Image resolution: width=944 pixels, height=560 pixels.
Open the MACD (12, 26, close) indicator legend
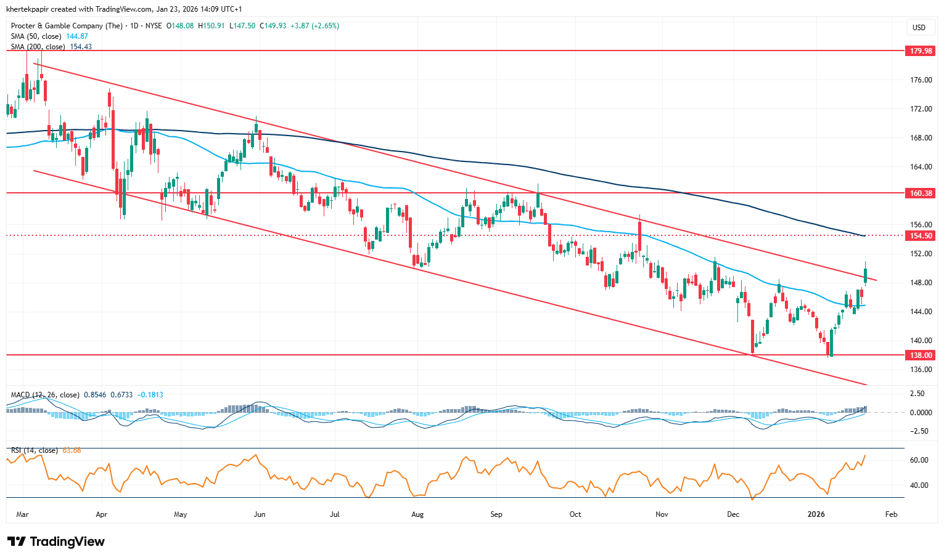point(45,395)
